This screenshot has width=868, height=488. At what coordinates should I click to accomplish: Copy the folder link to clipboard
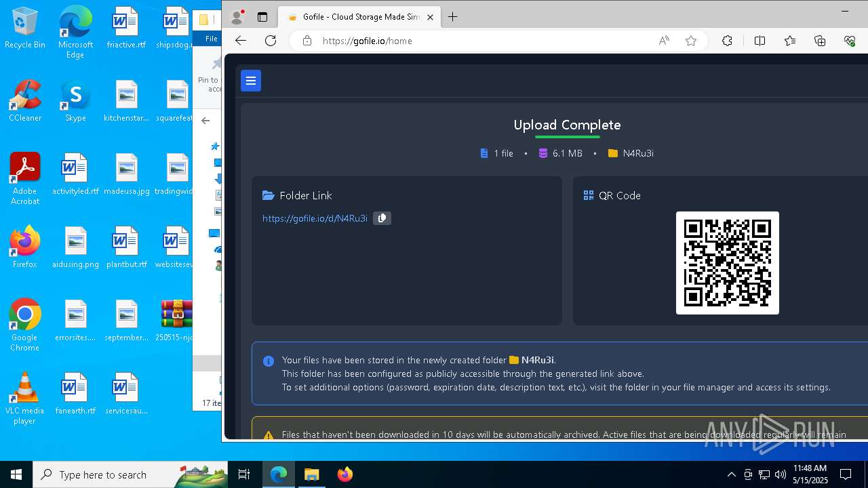382,218
